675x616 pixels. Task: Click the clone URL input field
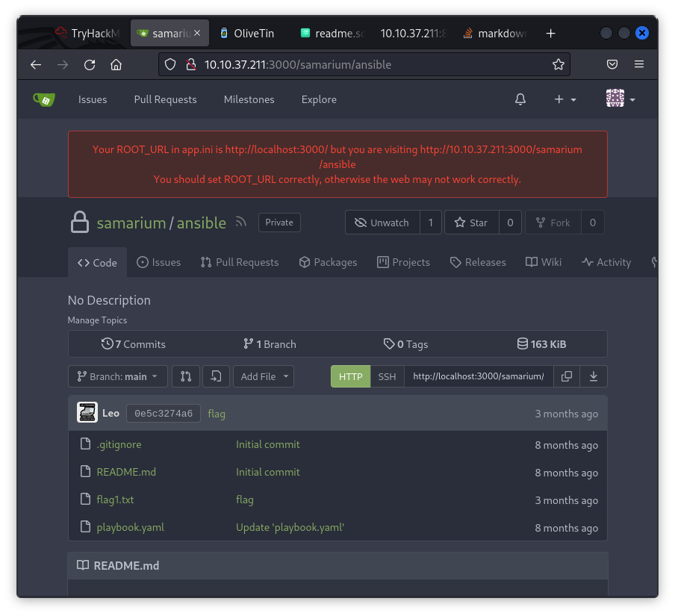point(479,376)
